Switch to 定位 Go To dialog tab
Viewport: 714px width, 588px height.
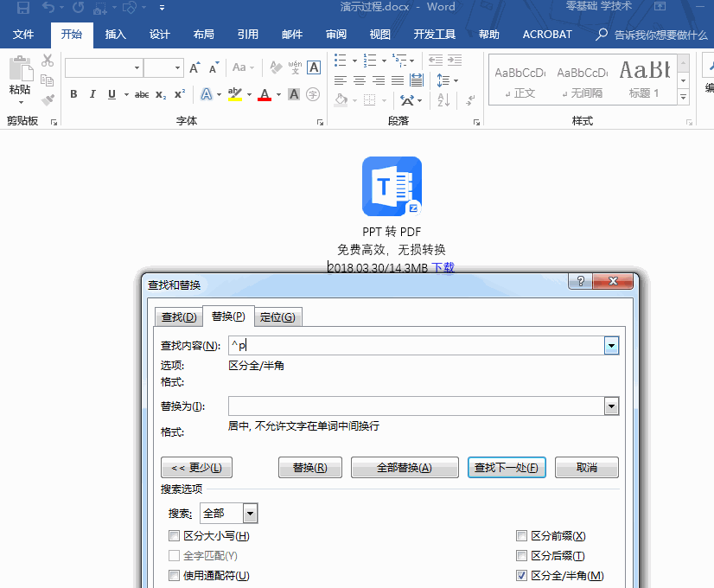click(x=277, y=317)
